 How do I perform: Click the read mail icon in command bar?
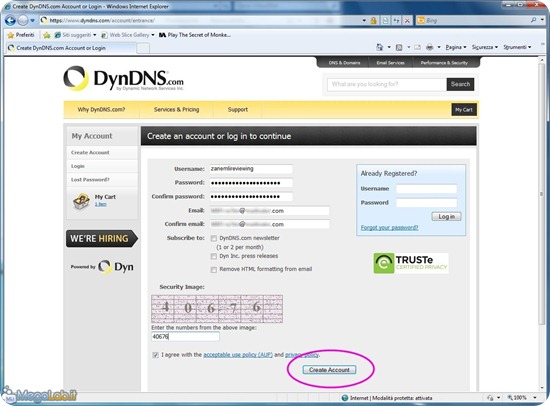[x=417, y=47]
